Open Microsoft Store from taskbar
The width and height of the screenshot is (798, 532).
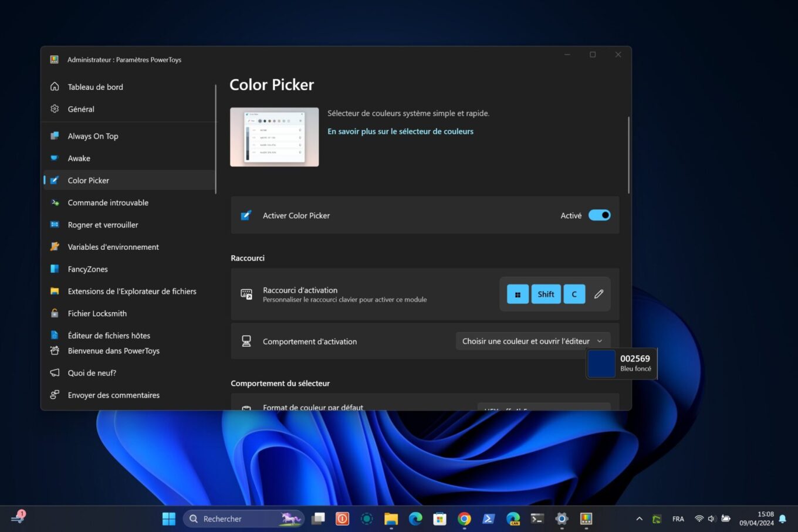click(x=439, y=519)
